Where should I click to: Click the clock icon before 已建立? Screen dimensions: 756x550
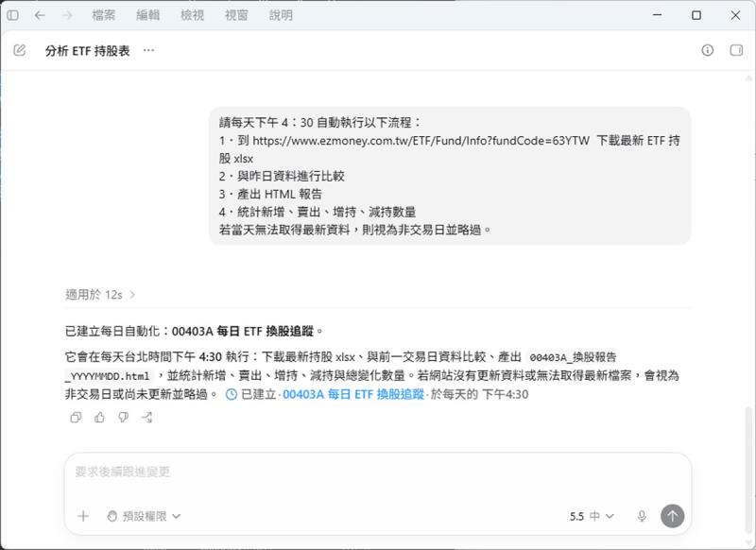coord(232,394)
